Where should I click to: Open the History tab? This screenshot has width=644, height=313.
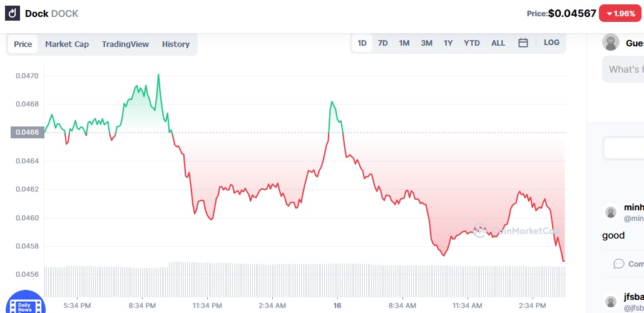[x=176, y=44]
